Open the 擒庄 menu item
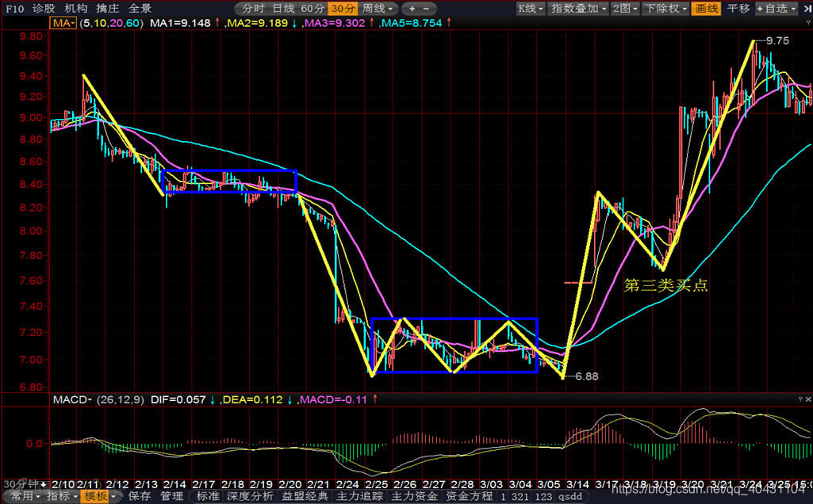 pos(108,9)
